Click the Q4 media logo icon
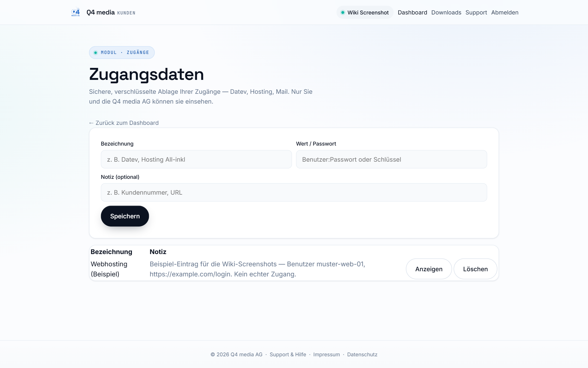Viewport: 588px width, 368px height. point(76,12)
